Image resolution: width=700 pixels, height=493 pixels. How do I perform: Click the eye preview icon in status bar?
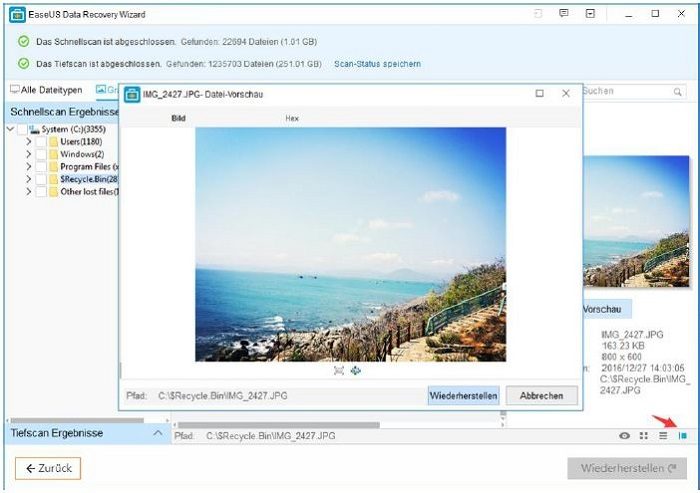625,436
